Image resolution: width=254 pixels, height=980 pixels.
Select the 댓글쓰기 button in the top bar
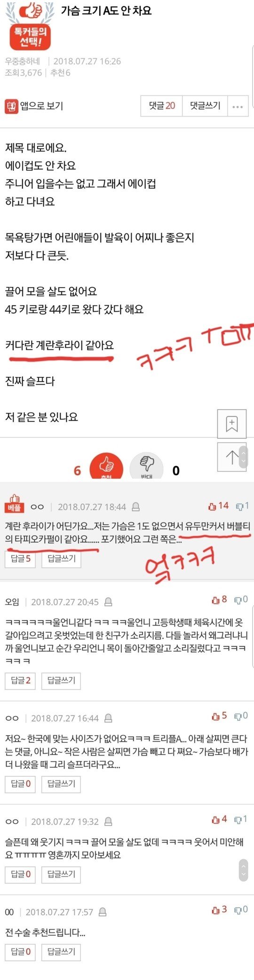pos(205,106)
